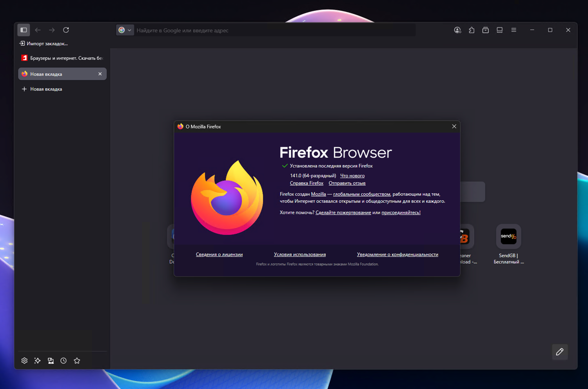Open synced tabs icon in sidebar
This screenshot has height=389, width=588.
click(51, 361)
